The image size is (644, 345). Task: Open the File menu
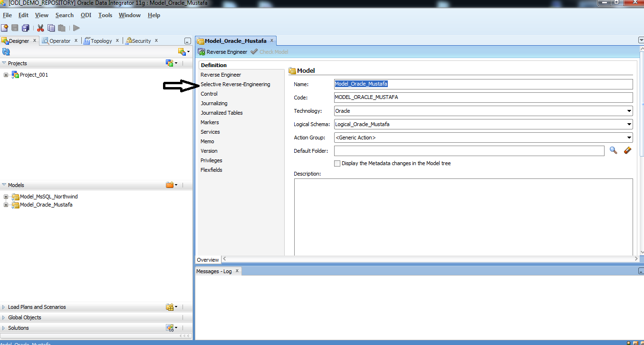coord(7,15)
